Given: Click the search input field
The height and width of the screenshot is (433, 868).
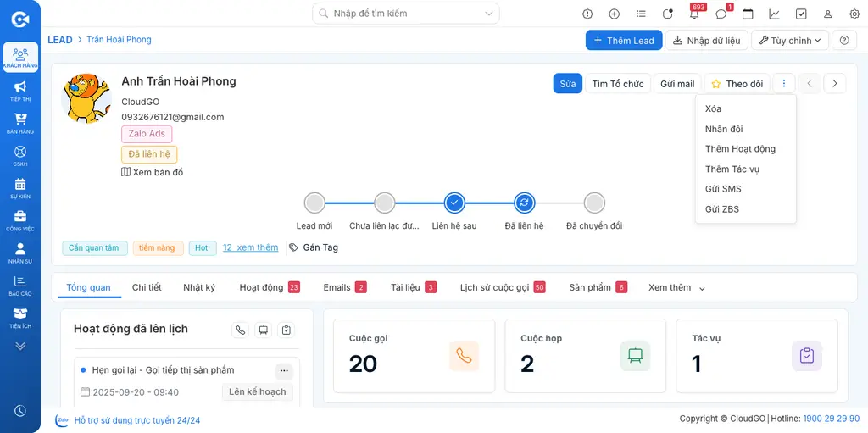Looking at the screenshot, I should click(406, 14).
